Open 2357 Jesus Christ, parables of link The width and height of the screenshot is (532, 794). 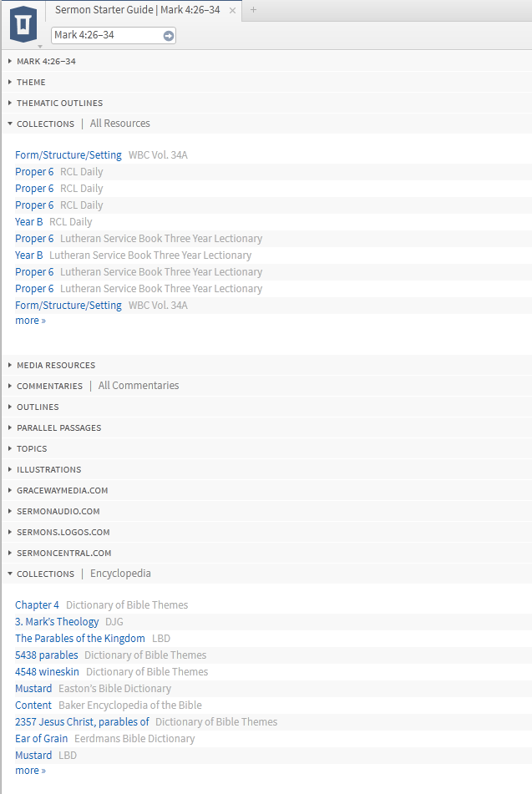tap(82, 722)
